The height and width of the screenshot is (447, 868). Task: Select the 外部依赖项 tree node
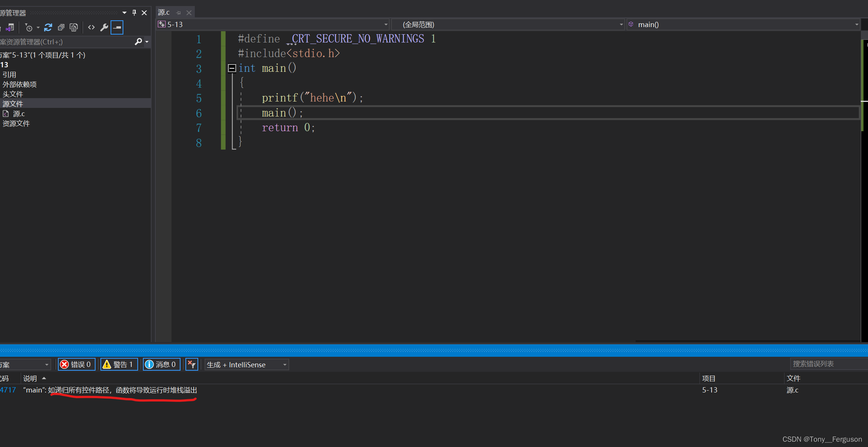tap(20, 84)
